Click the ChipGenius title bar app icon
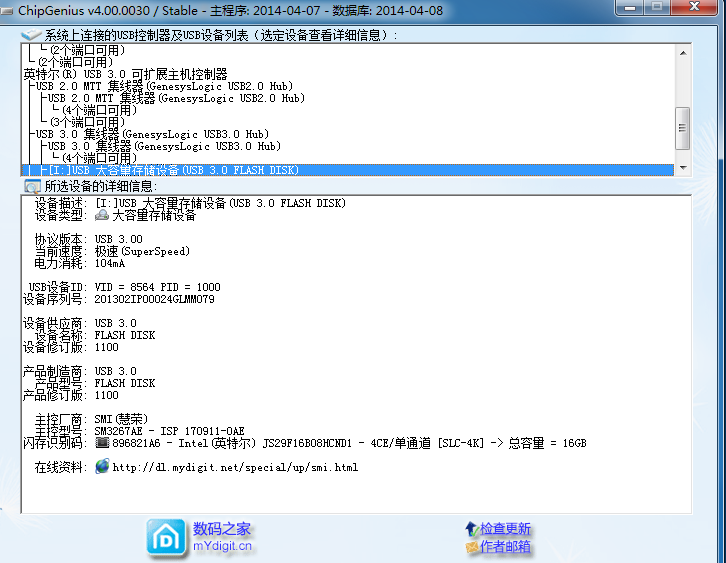Screen dimensions: 726x563 pyautogui.click(x=6, y=11)
